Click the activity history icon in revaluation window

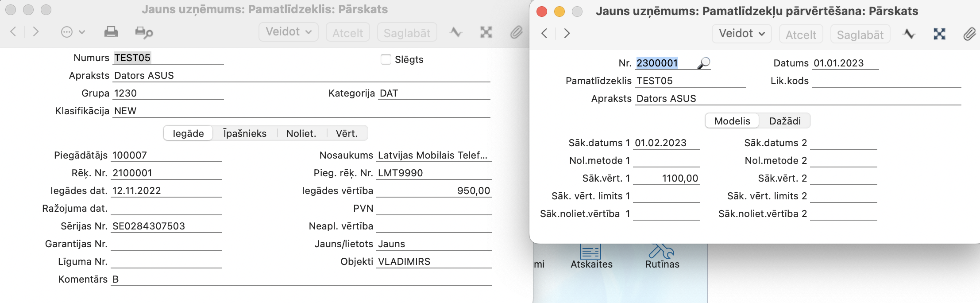909,34
